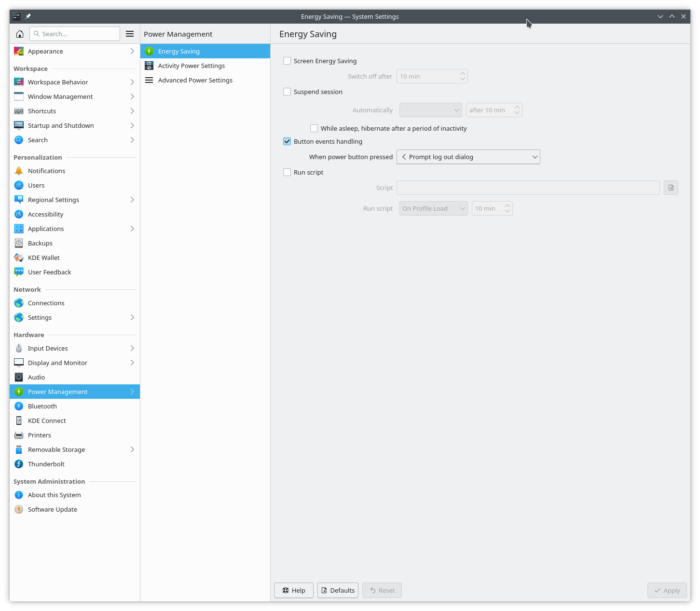Check the Suspend session option
This screenshot has width=700, height=611.
tap(287, 92)
